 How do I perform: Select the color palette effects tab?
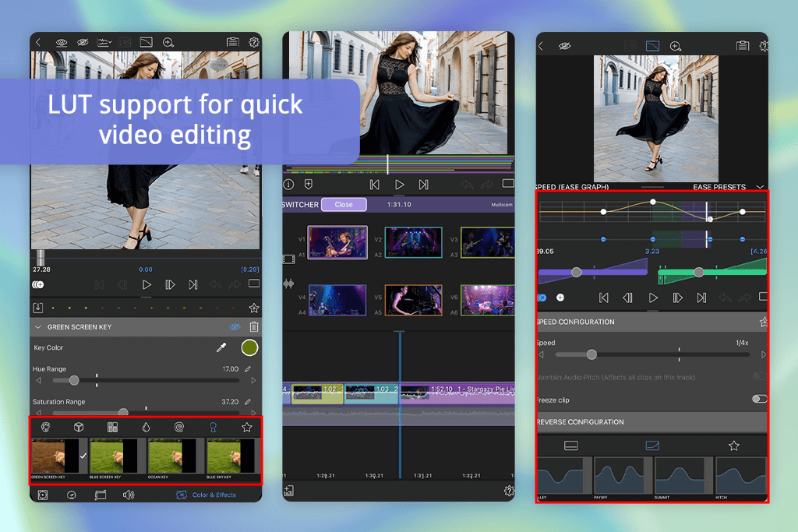click(46, 427)
